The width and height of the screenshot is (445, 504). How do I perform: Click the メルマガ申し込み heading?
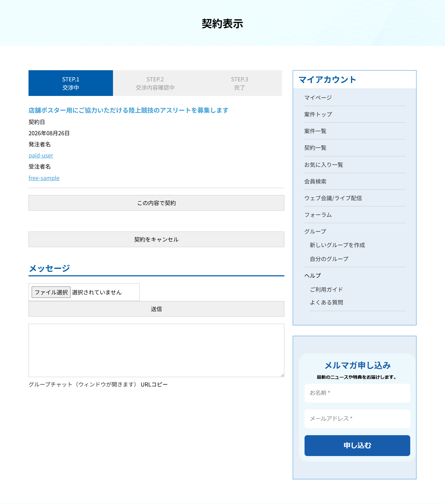click(x=357, y=365)
